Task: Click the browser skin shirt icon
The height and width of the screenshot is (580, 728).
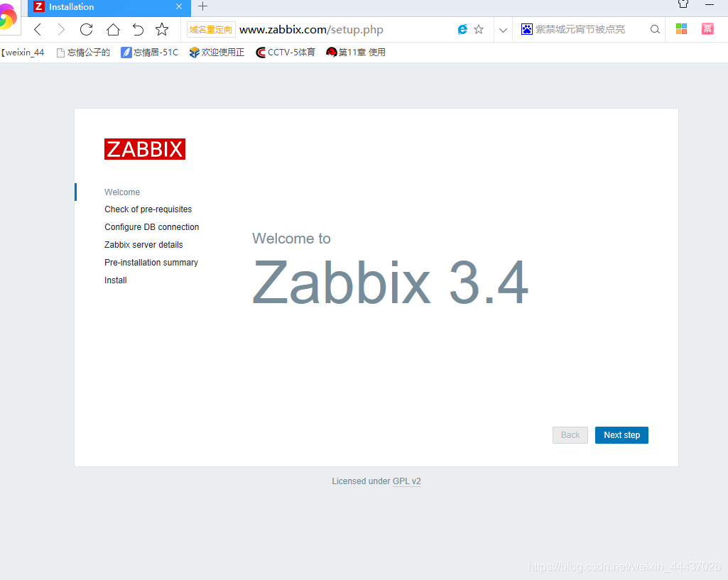Action: (x=683, y=4)
